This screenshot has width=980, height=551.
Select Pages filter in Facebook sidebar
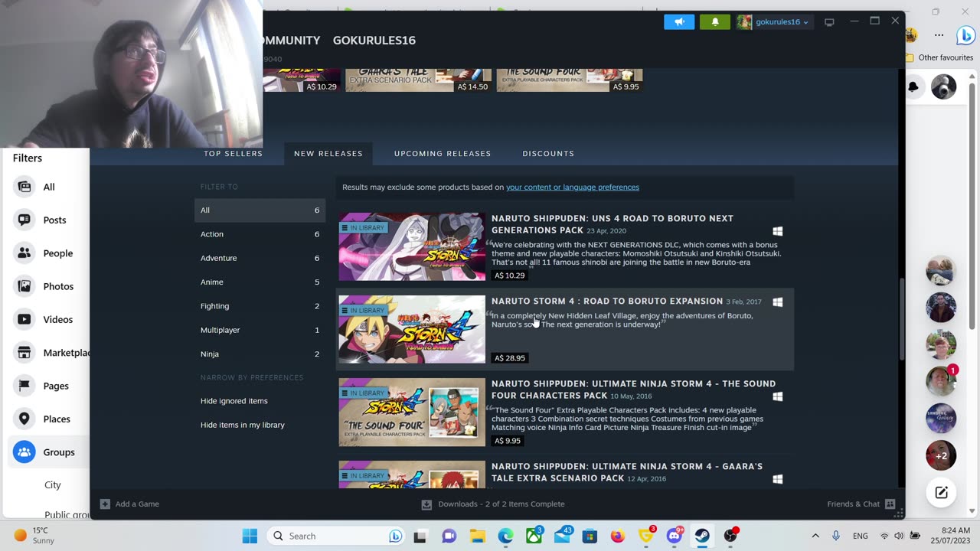pyautogui.click(x=47, y=386)
